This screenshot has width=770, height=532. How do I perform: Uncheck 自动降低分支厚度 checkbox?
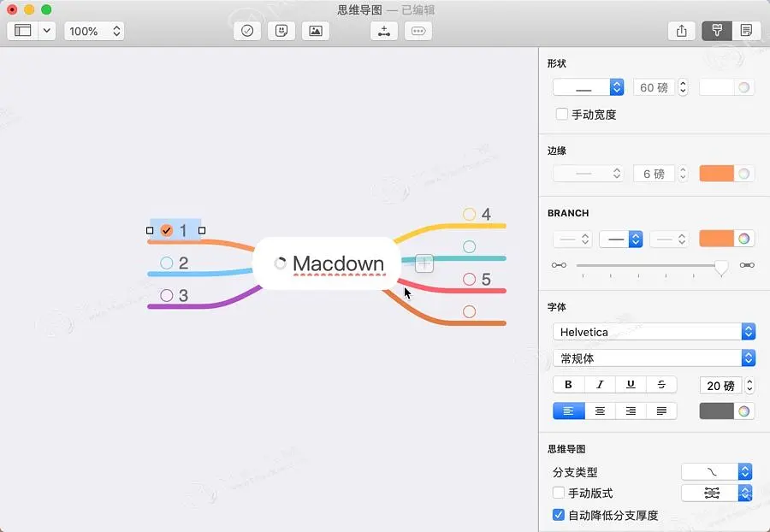click(559, 515)
